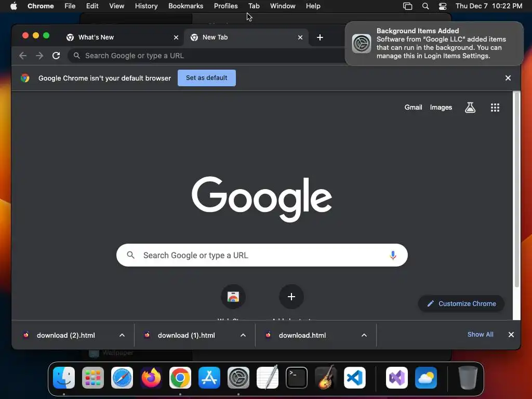
Task: Add a new shortcut tile
Action: [291, 297]
